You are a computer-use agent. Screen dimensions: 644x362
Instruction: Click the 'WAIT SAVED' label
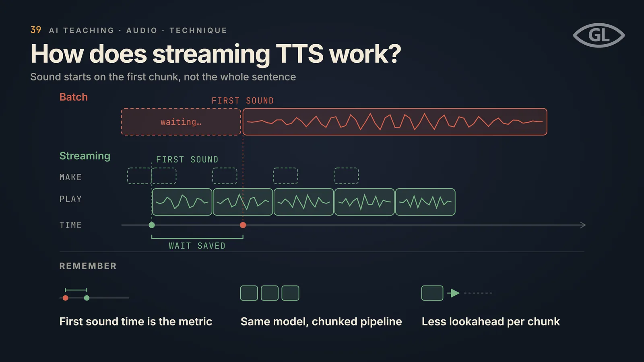197,246
